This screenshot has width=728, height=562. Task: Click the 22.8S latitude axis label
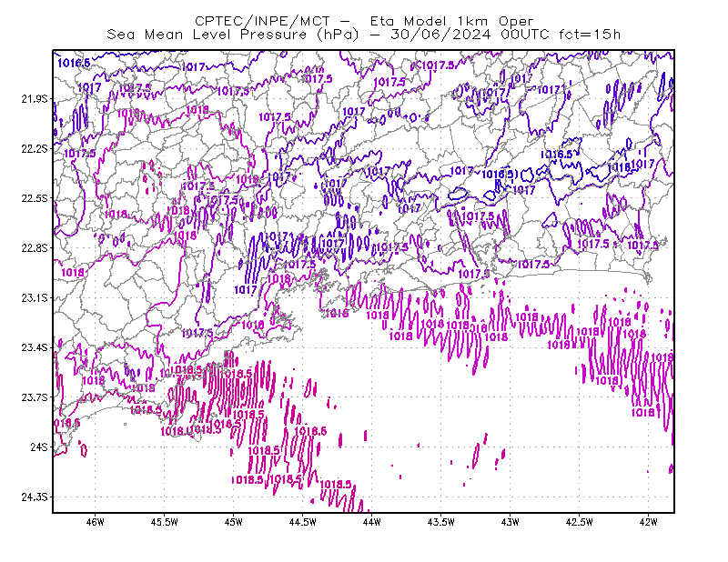click(35, 248)
